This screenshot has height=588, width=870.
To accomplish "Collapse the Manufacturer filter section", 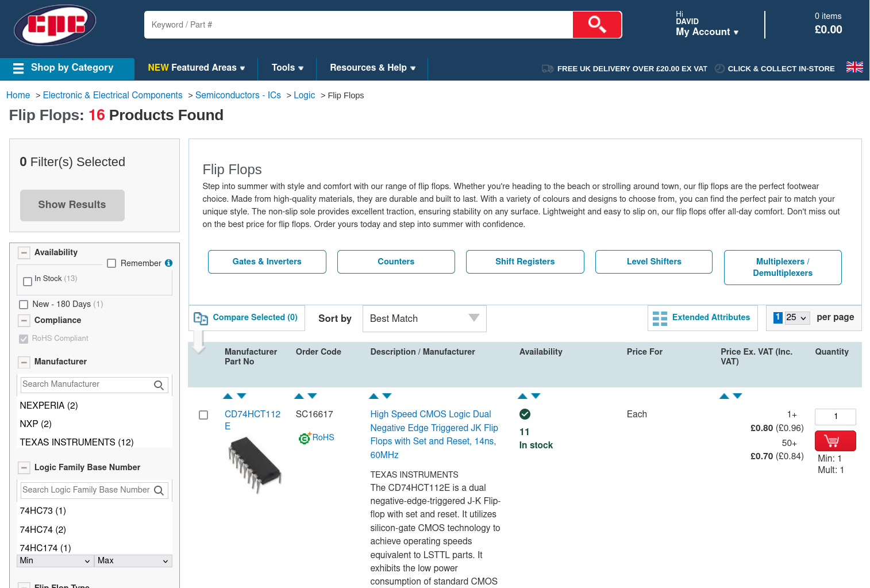I will [x=24, y=362].
